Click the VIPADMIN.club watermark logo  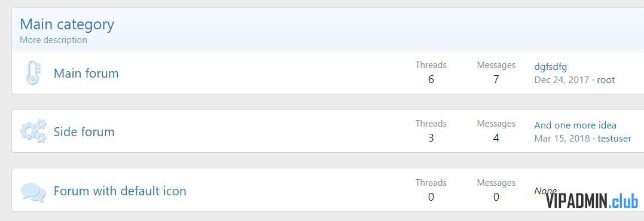click(x=592, y=201)
